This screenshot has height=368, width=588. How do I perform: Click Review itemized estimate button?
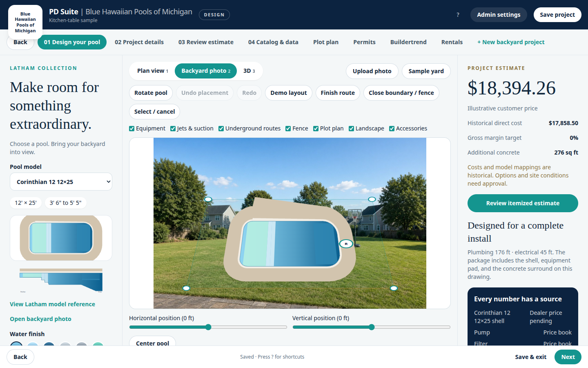coord(523,203)
